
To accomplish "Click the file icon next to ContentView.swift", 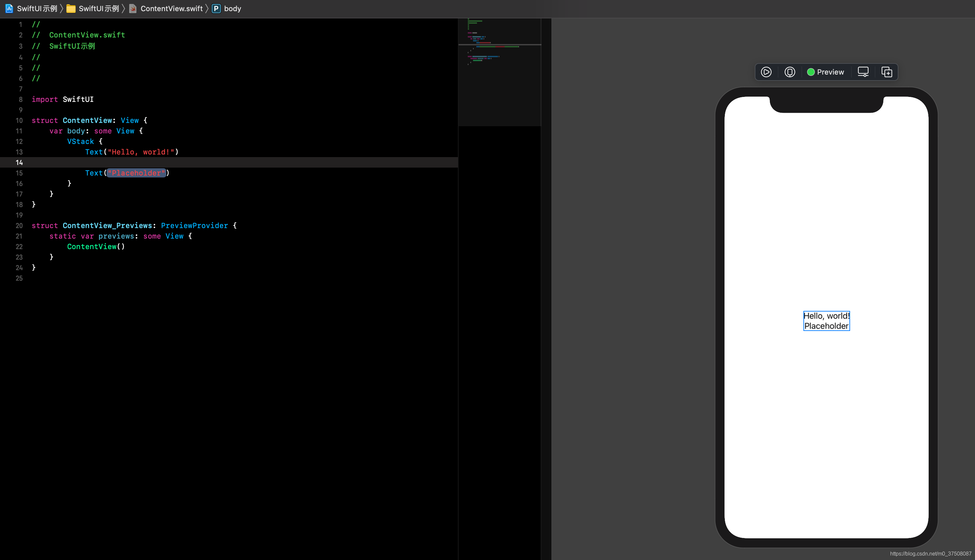I will pos(132,8).
